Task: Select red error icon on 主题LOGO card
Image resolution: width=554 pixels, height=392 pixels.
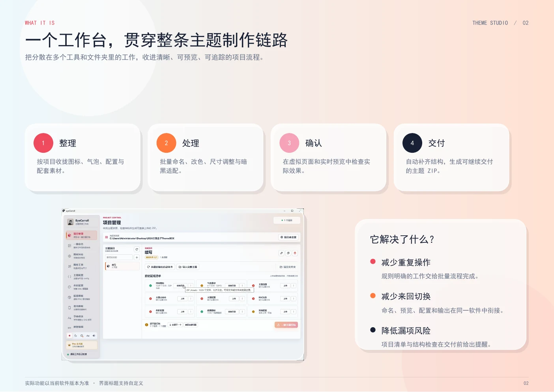Action: (x=150, y=299)
